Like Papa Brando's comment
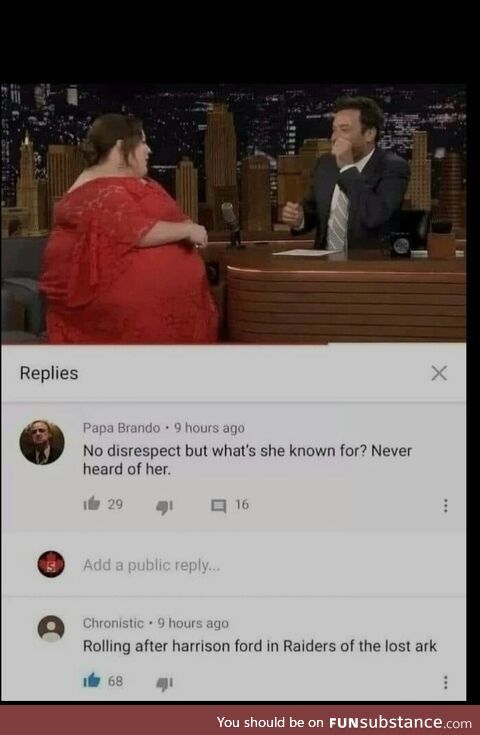The image size is (480, 735). click(x=92, y=504)
